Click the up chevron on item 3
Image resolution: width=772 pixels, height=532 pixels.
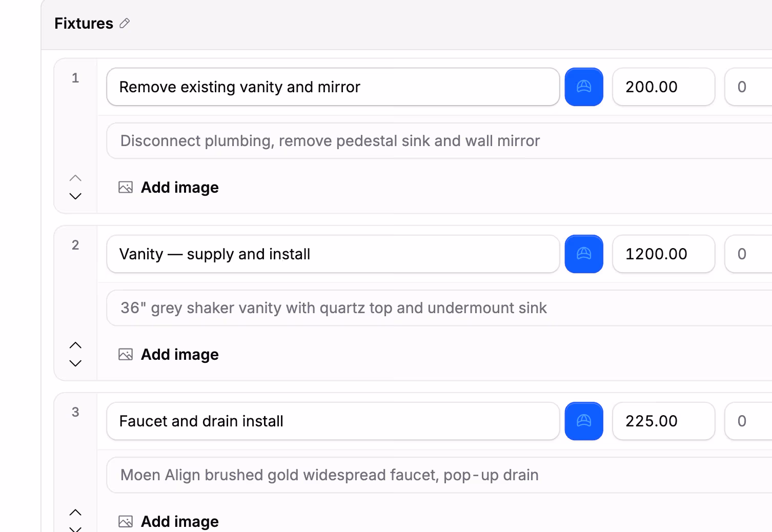75,512
